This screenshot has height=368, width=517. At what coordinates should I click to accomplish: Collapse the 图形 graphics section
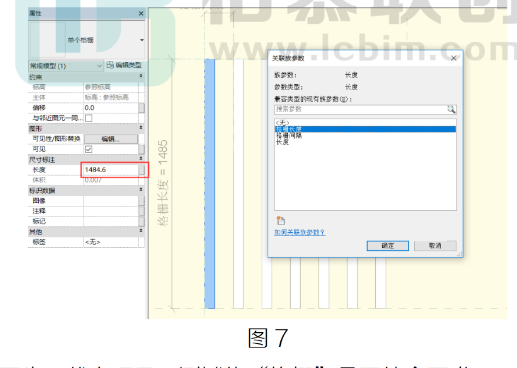[x=141, y=128]
